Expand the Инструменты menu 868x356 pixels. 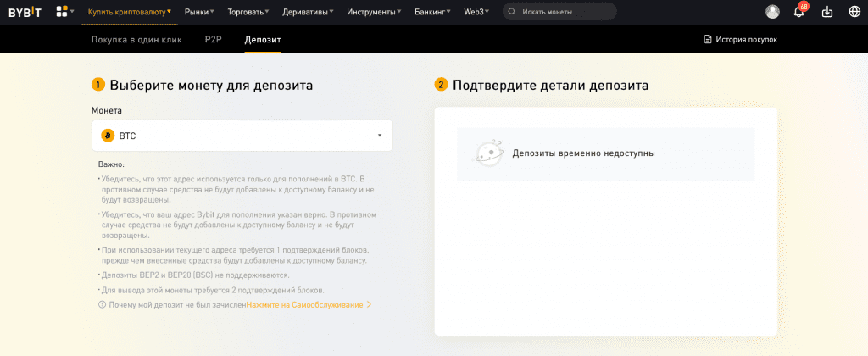[374, 12]
